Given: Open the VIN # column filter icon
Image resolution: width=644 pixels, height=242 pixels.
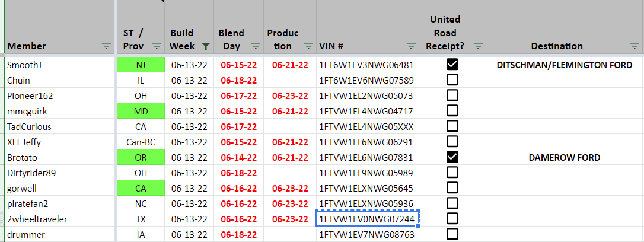Looking at the screenshot, I should (x=411, y=46).
